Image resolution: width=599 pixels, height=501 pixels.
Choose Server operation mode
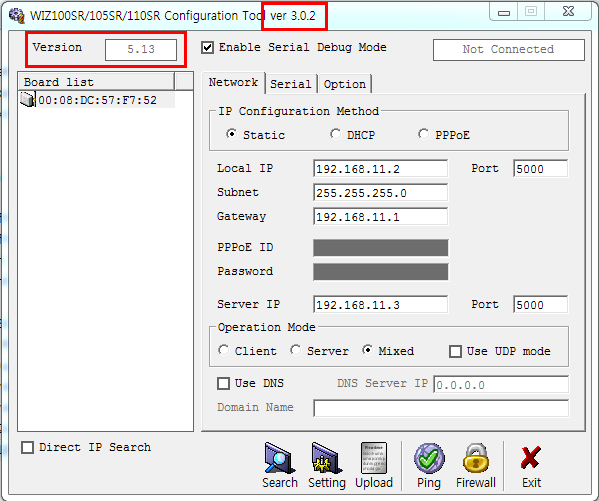click(x=296, y=350)
